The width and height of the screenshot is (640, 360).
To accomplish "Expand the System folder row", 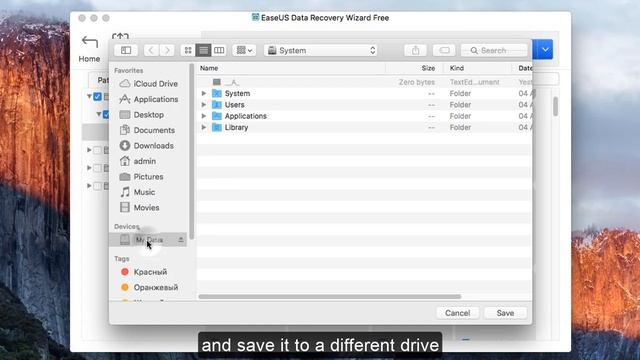I will (x=204, y=93).
